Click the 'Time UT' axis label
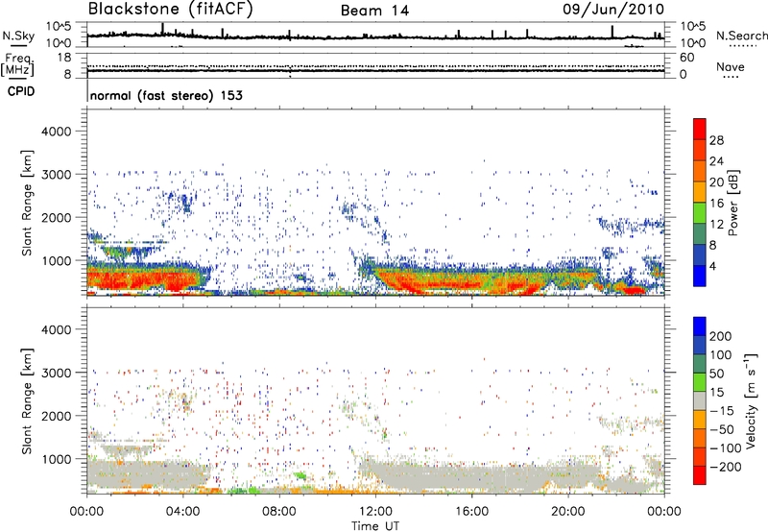 (x=375, y=526)
